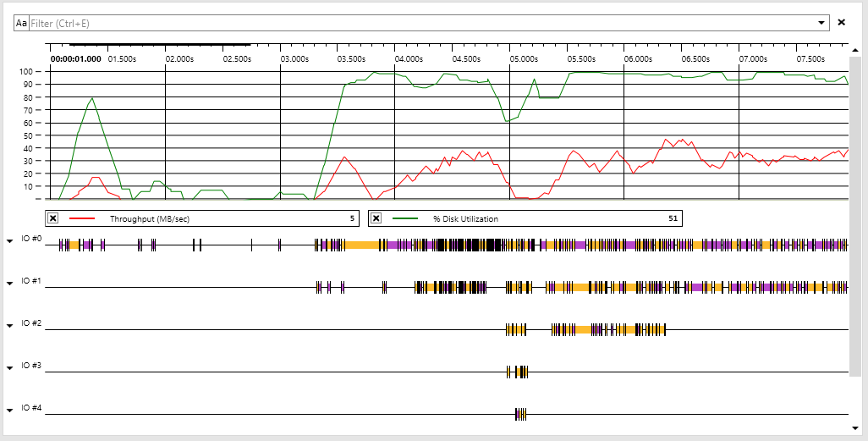
Task: Collapse the IO #0 row arrow
Action: click(9, 241)
